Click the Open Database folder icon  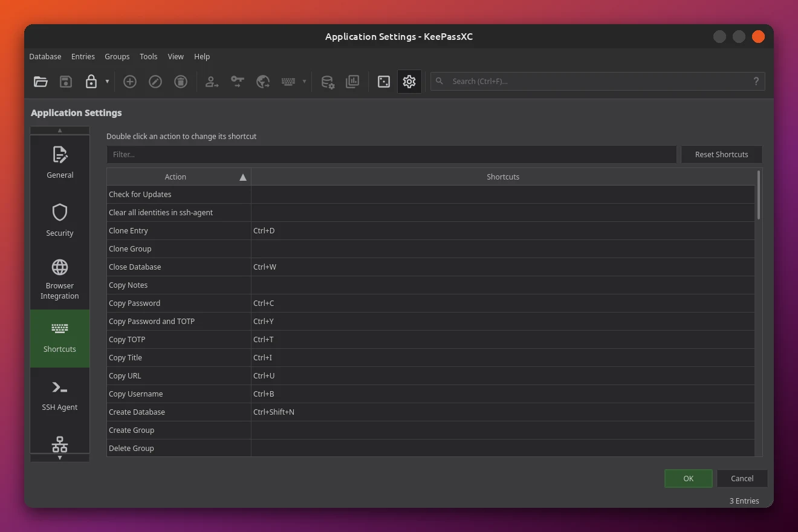(x=41, y=82)
